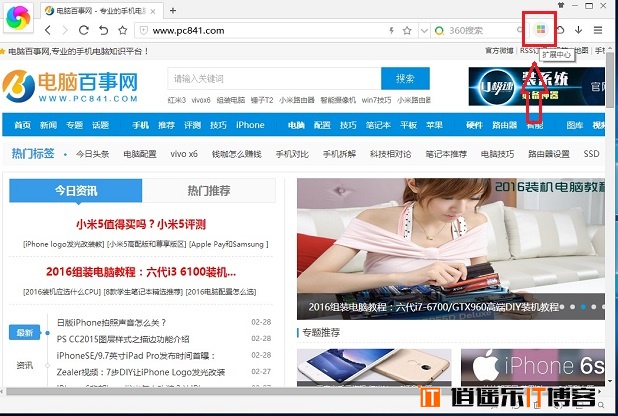618x416 pixels.
Task: Select 首页 in the blue navigation bar
Action: point(22,125)
